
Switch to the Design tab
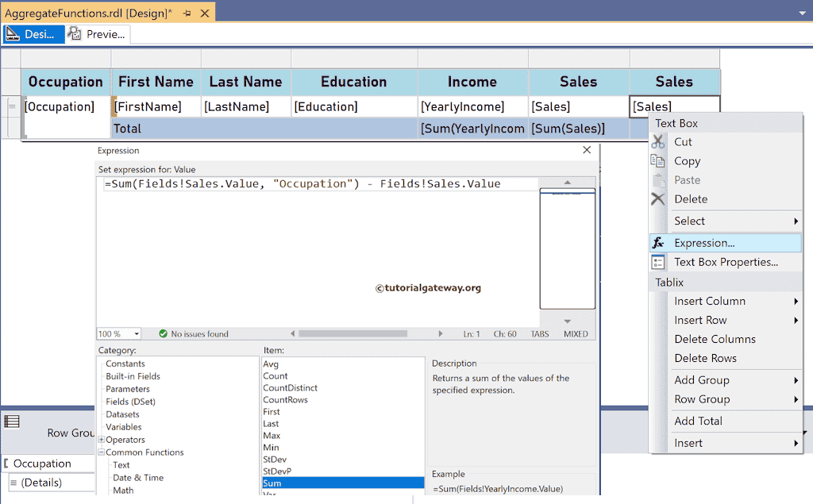[33, 34]
